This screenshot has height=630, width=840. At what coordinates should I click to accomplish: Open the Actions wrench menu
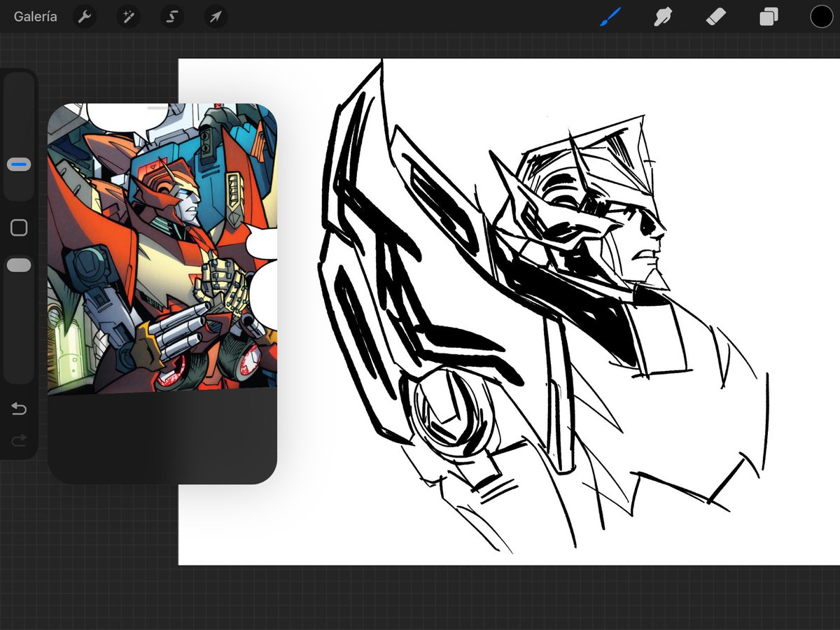tap(85, 16)
